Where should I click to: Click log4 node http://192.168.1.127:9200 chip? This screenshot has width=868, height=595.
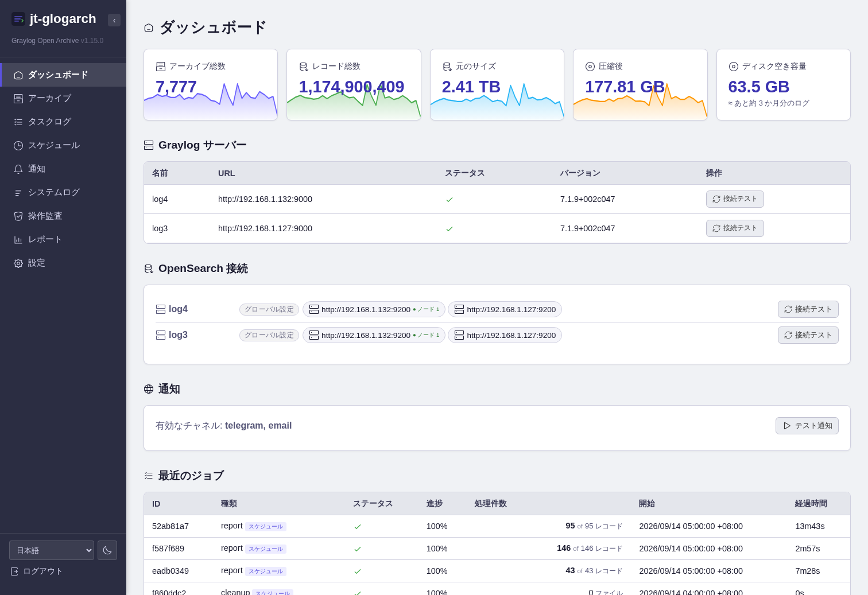tap(505, 309)
